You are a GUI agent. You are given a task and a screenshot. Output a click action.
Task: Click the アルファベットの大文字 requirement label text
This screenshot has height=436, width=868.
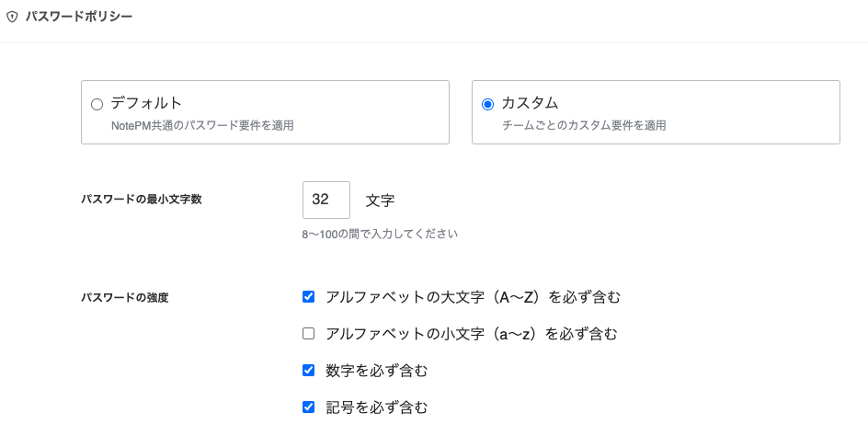point(473,297)
